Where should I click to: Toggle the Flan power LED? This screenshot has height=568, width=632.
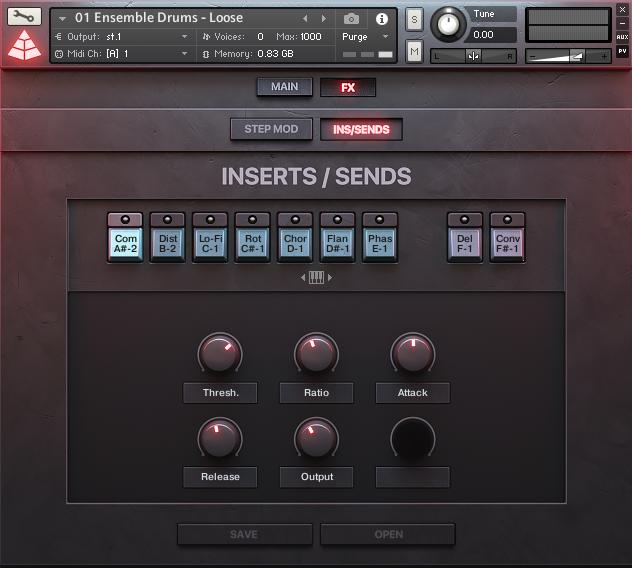(x=337, y=220)
